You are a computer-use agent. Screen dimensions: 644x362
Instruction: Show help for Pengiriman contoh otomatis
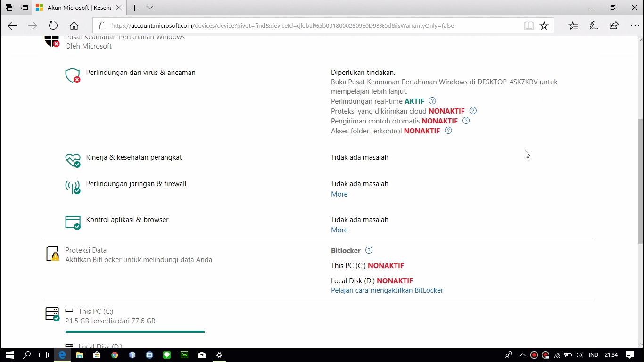tap(466, 121)
